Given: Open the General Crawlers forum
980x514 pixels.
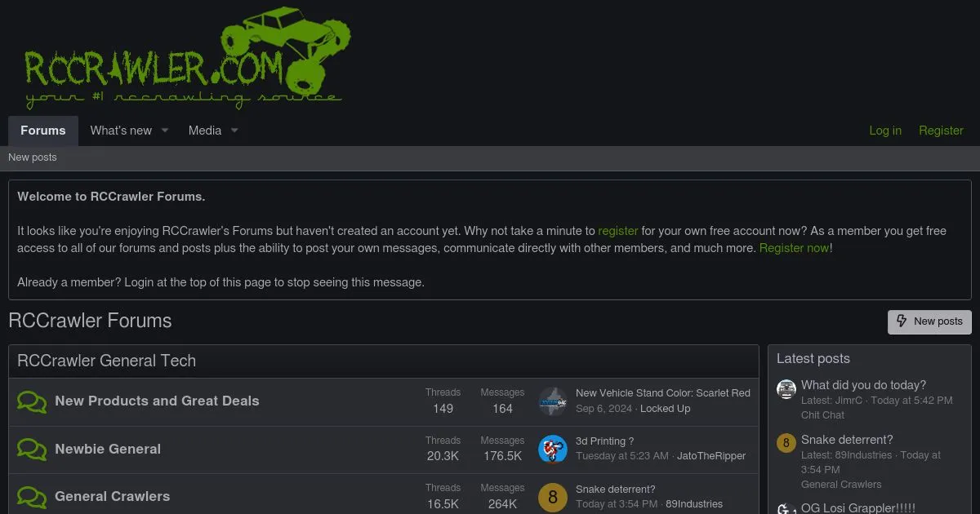Looking at the screenshot, I should click(113, 496).
